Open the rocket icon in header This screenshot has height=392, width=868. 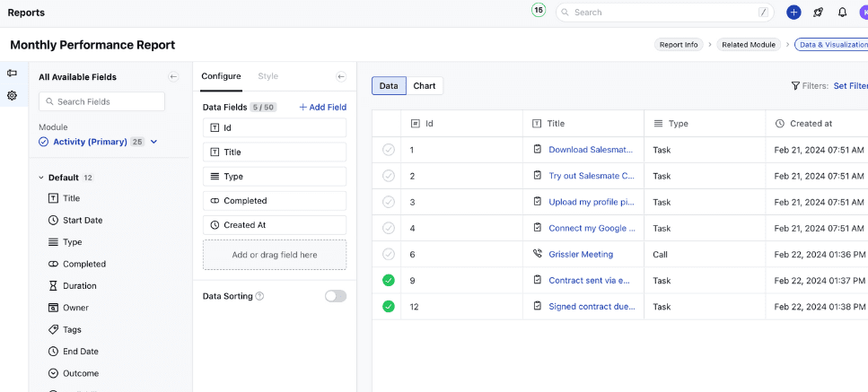818,13
